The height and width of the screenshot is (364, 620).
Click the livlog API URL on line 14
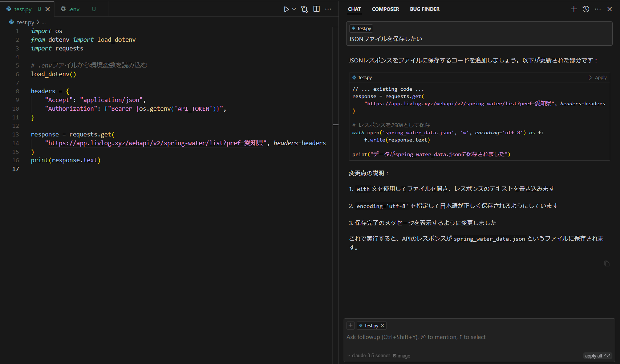click(156, 143)
